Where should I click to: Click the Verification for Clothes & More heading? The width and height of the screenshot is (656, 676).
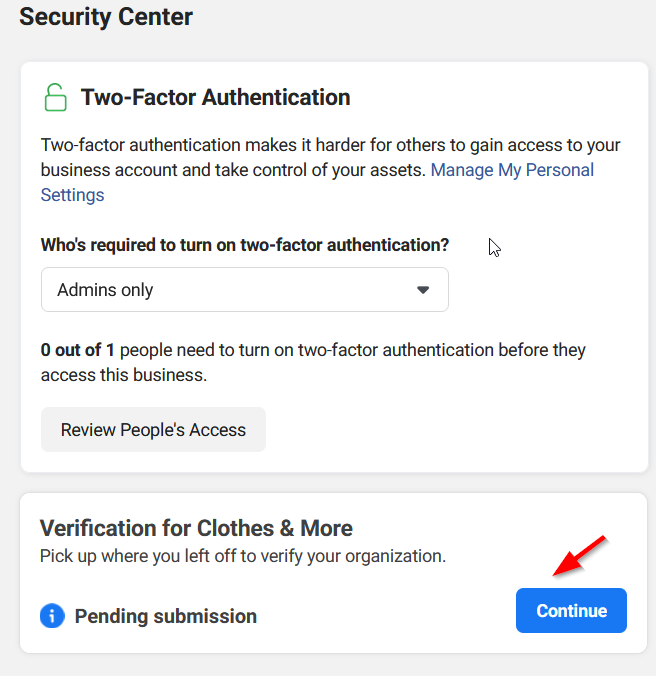click(196, 528)
